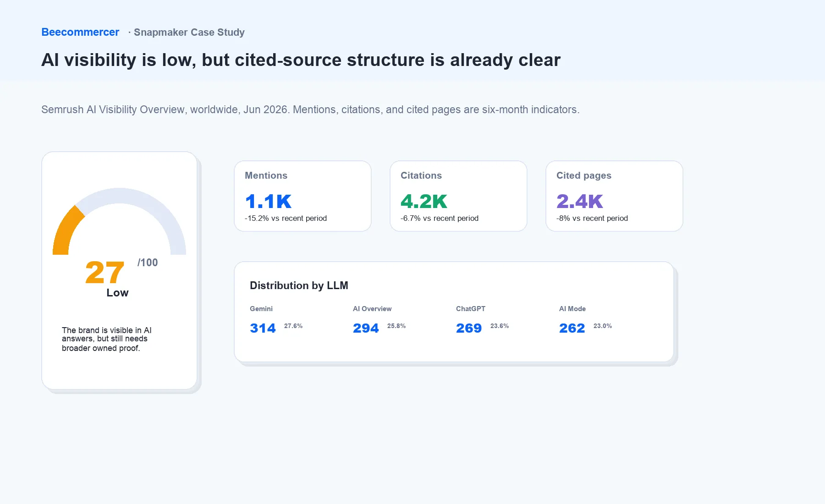Viewport: 825px width, 504px height.
Task: Click the headline about AI visibility
Action: [301, 60]
